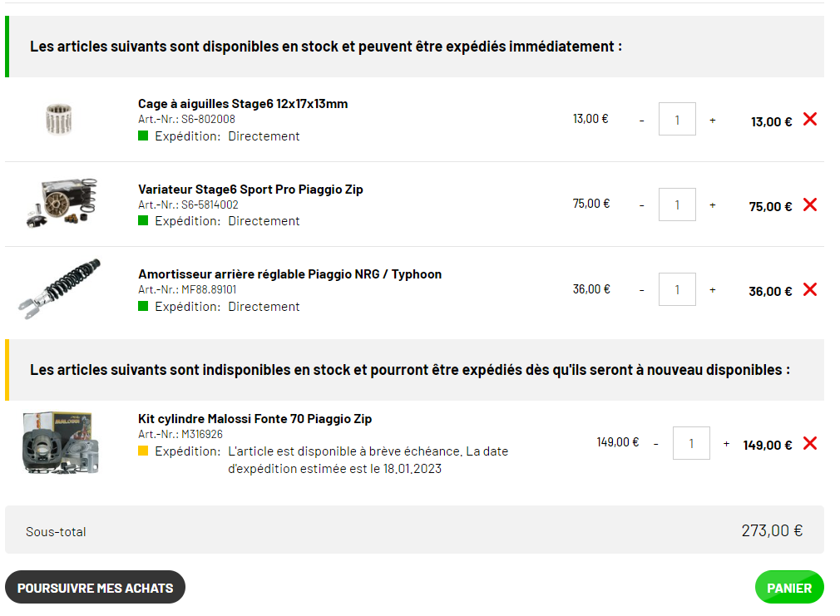
Task: Increase quantity of Cage à aiguilles
Action: point(712,121)
